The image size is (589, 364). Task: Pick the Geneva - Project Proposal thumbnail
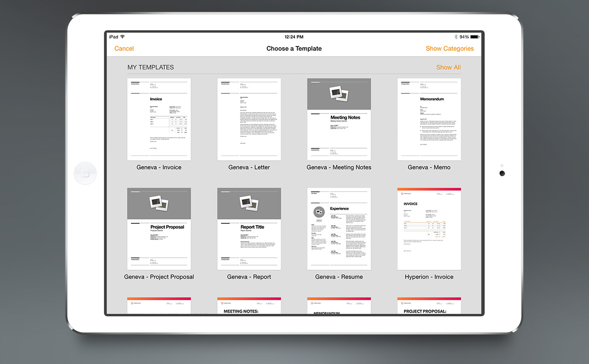159,229
